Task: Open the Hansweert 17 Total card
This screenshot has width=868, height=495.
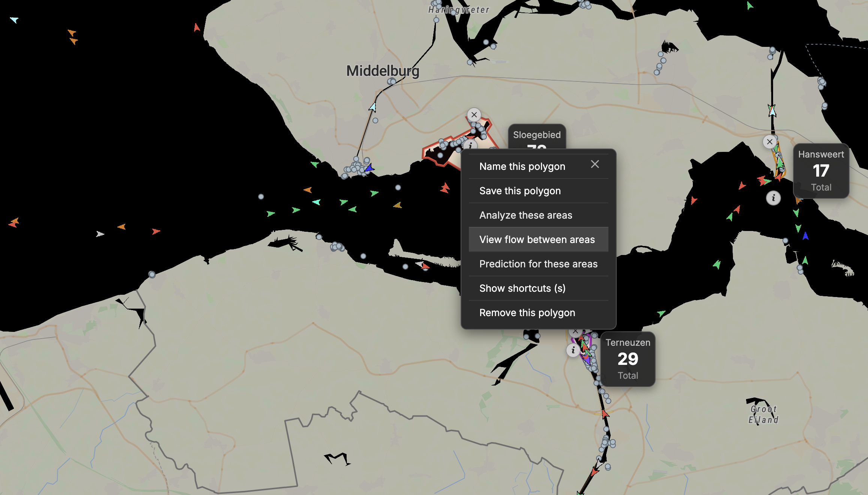Action: pyautogui.click(x=821, y=171)
